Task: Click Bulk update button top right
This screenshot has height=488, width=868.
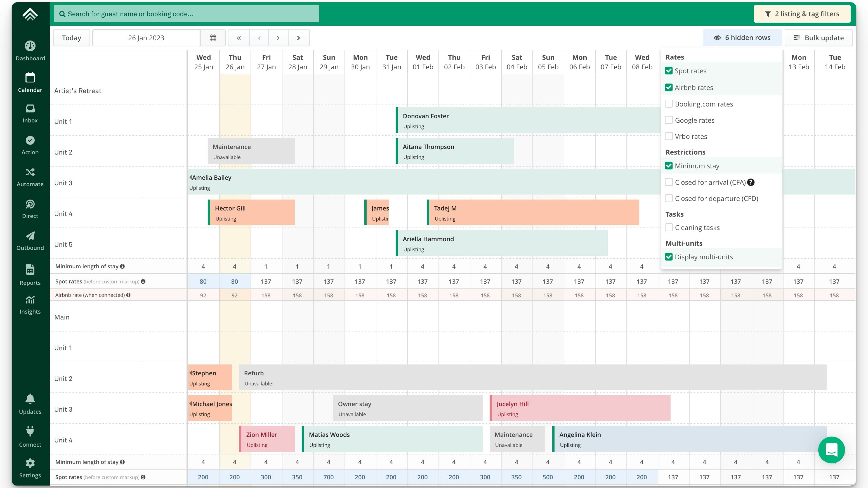Action: [819, 37]
